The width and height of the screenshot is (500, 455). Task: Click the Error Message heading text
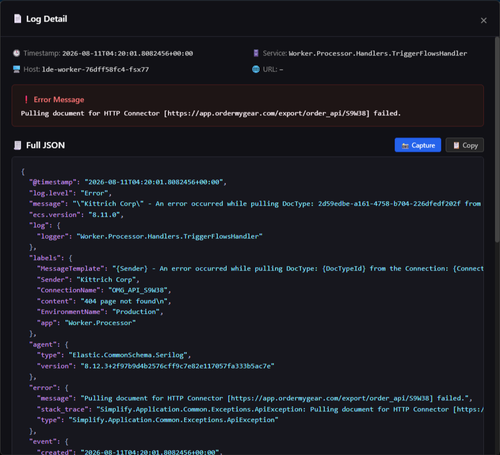point(59,99)
